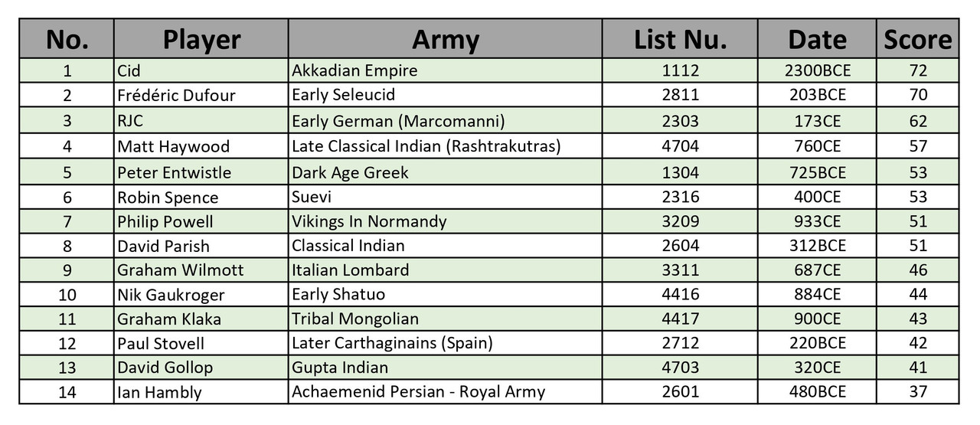980x425 pixels.
Task: Click the Tribal Mongolian cell
Action: (445, 319)
